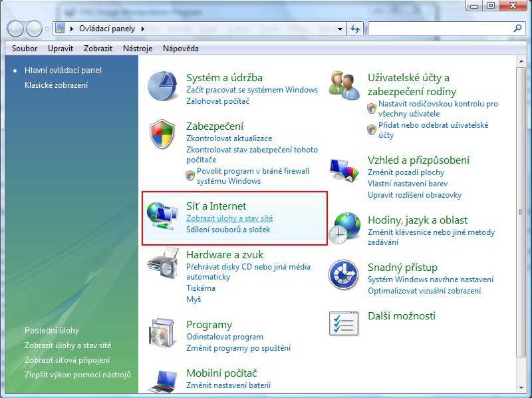Open Zlepšit výkon pomocí nástrojů recent task
Image resolution: width=532 pixels, height=398 pixels.
point(78,375)
